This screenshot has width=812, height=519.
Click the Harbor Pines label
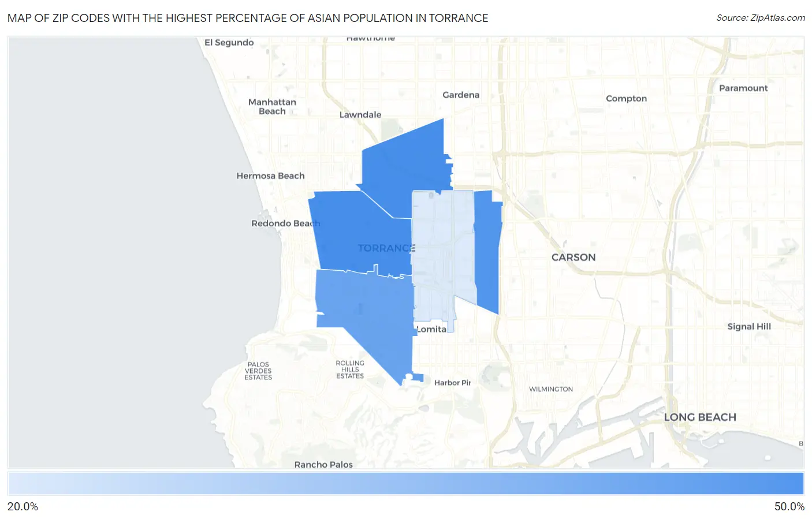pos(453,382)
